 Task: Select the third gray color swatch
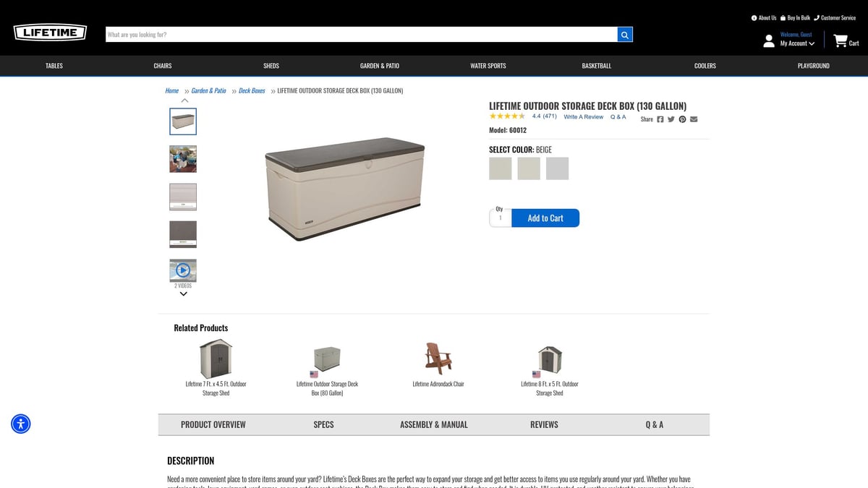click(557, 168)
